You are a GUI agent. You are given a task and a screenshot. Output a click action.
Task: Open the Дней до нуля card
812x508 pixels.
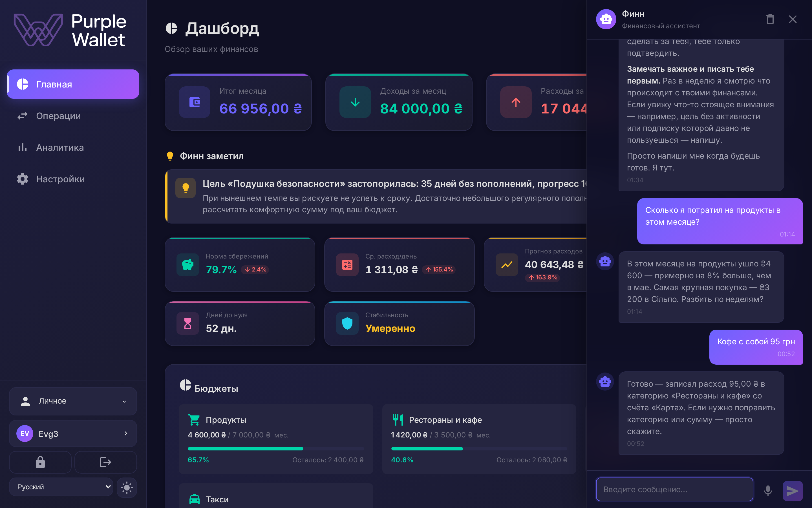pyautogui.click(x=240, y=323)
